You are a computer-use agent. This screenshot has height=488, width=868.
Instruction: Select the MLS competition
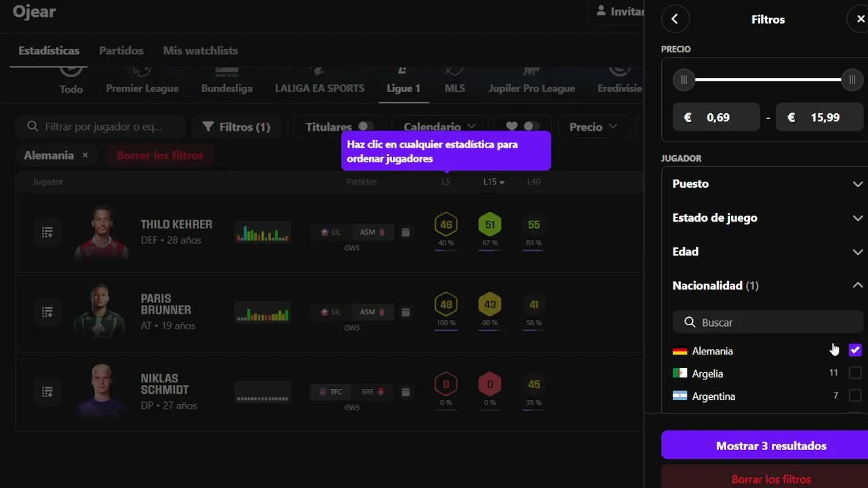(454, 81)
